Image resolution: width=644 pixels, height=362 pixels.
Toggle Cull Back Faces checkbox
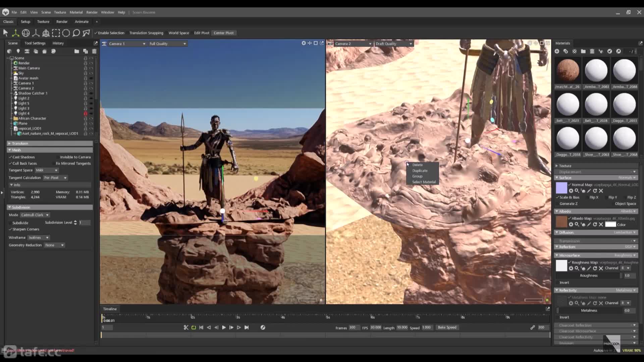[10, 164]
